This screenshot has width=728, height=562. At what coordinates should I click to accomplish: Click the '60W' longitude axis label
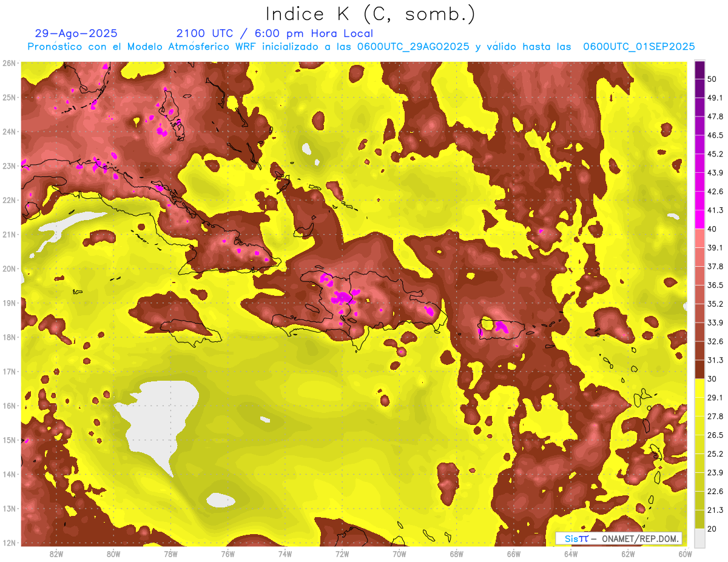(686, 554)
